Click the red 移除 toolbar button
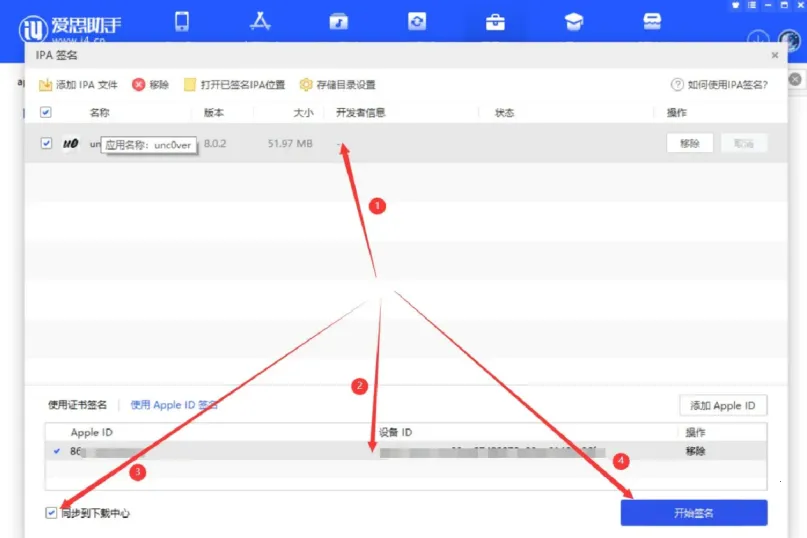 coord(150,84)
